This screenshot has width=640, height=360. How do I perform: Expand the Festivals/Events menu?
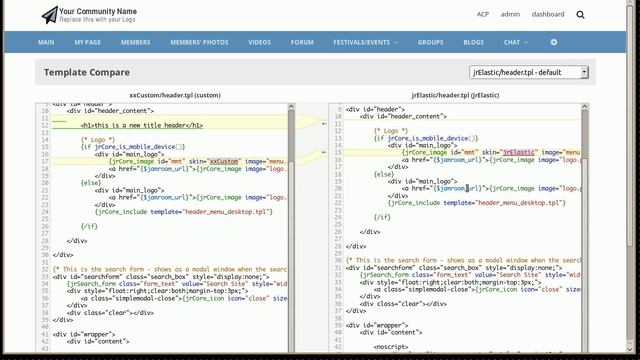pyautogui.click(x=365, y=42)
